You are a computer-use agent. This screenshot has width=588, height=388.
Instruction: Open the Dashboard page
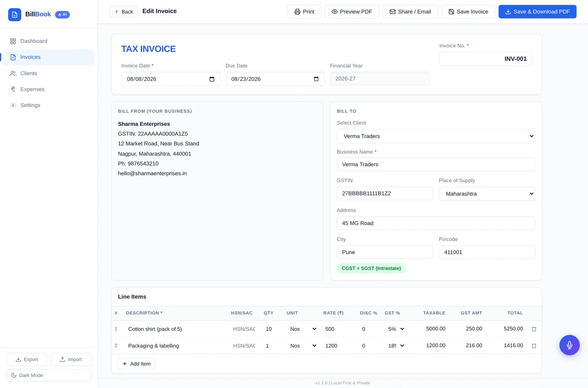(x=49, y=41)
